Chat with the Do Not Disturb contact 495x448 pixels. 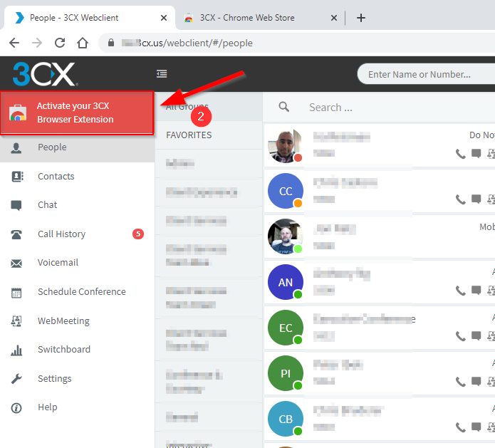476,154
